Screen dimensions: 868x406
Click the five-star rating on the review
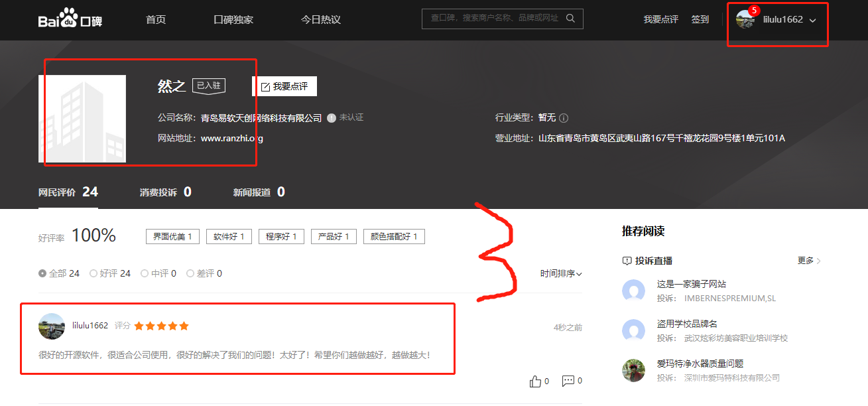[161, 326]
